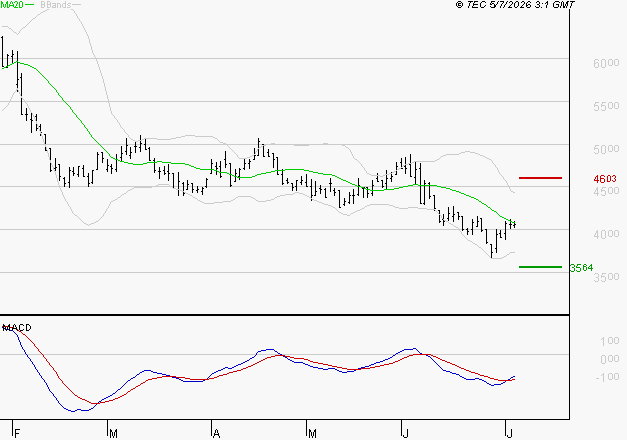Click the second M month label after A
The width and height of the screenshot is (627, 440).
312,434
